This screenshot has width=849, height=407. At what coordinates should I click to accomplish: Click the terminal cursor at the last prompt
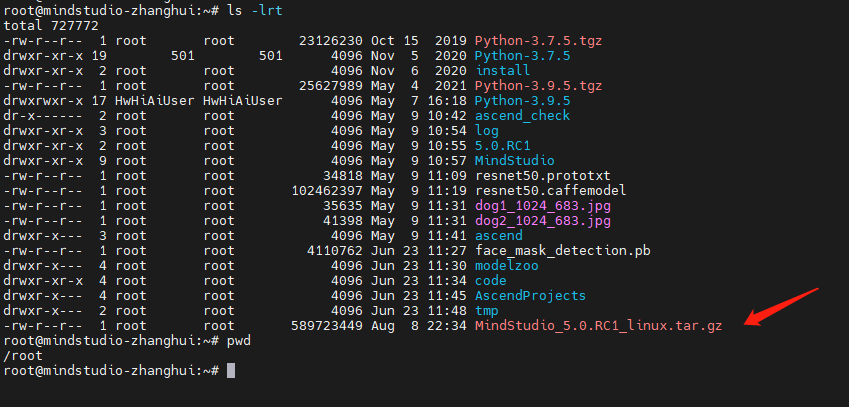tap(231, 370)
